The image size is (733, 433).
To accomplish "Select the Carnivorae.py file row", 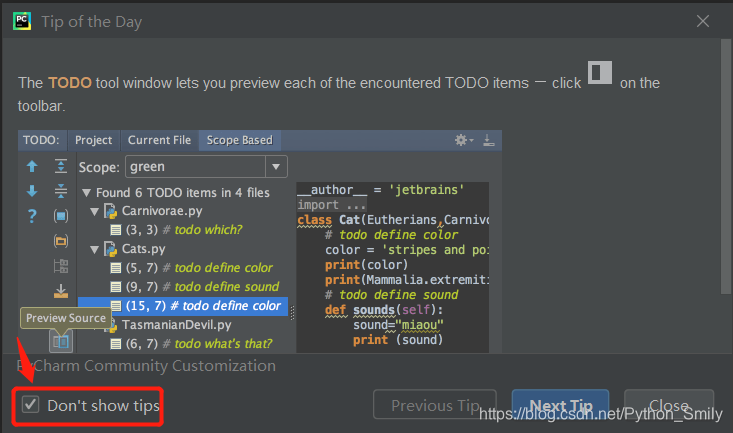I will click(x=162, y=211).
